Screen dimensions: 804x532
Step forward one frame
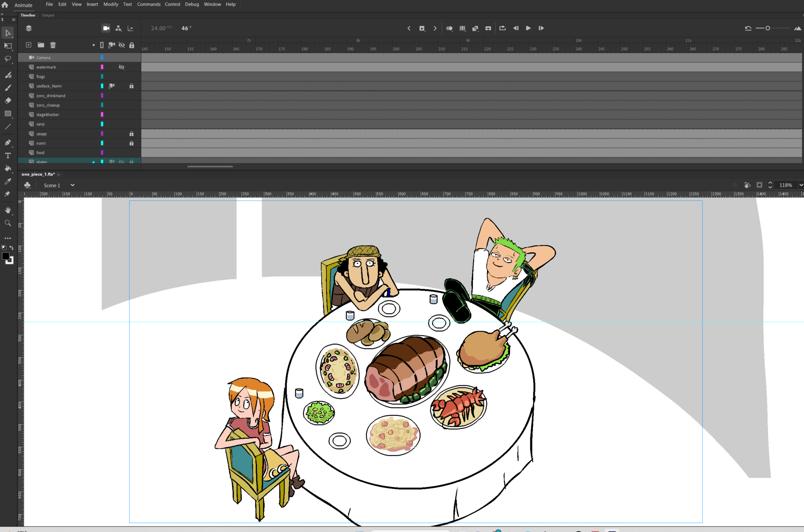[x=541, y=28]
